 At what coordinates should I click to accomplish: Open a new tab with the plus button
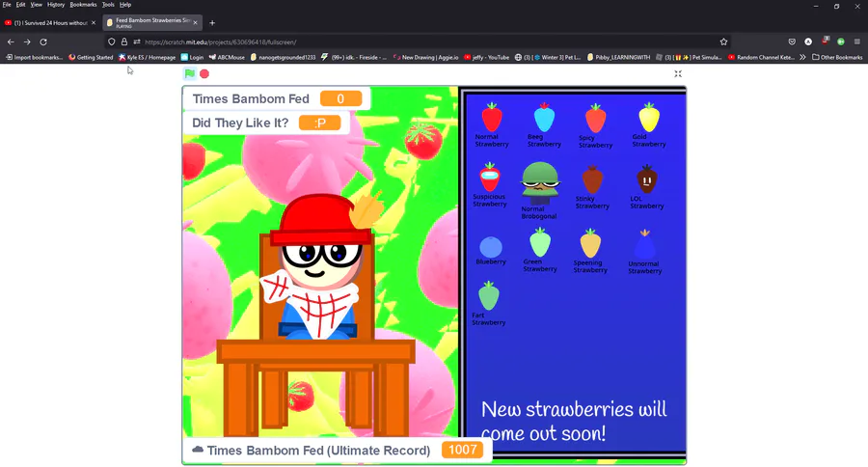(212, 23)
